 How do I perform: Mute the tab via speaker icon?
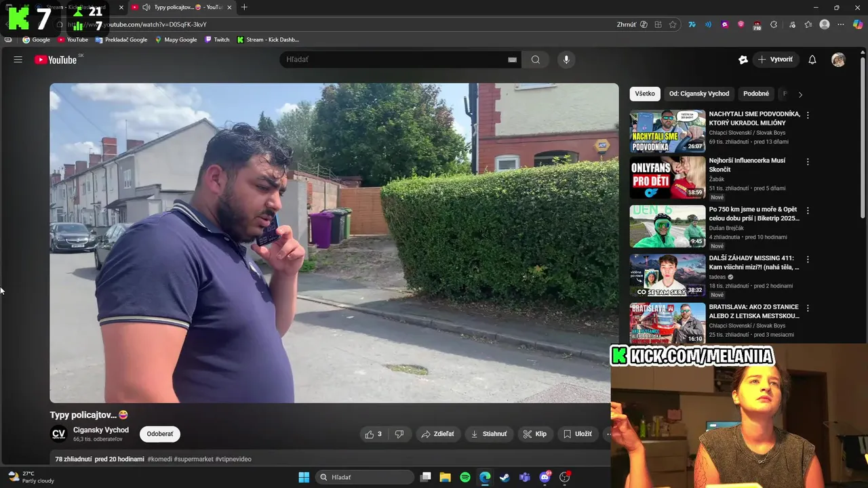[146, 7]
